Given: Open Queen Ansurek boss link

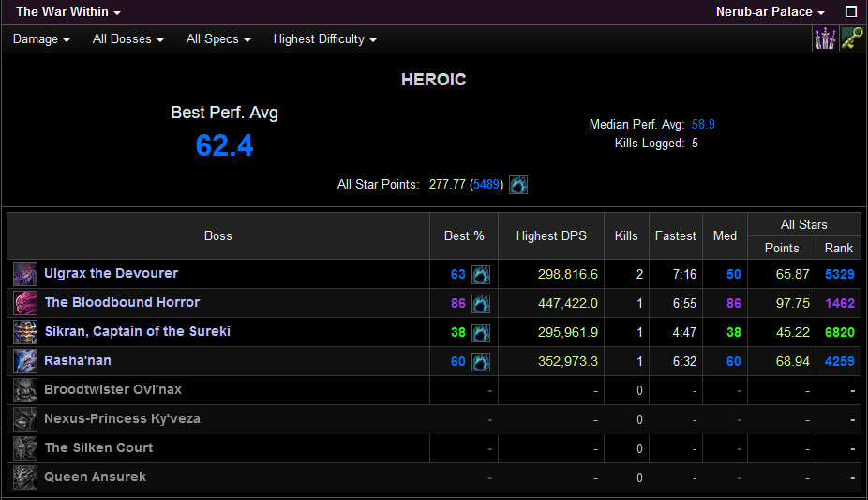Looking at the screenshot, I should click(96, 477).
